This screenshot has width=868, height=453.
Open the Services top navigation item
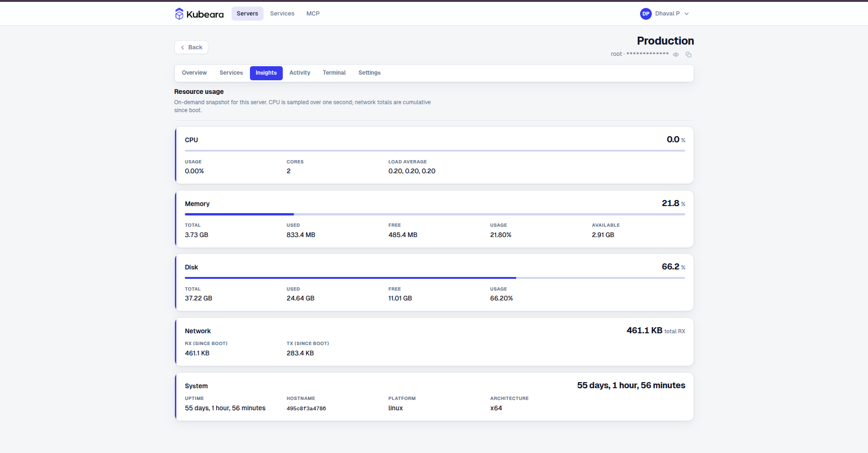point(282,14)
